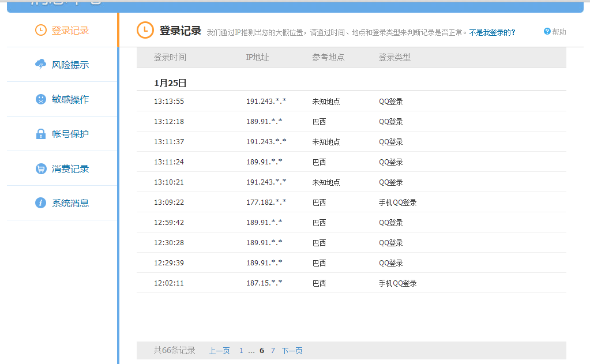Click 未知地点 in the 13:13:55 row
Image resolution: width=590 pixels, height=364 pixels.
click(x=326, y=102)
